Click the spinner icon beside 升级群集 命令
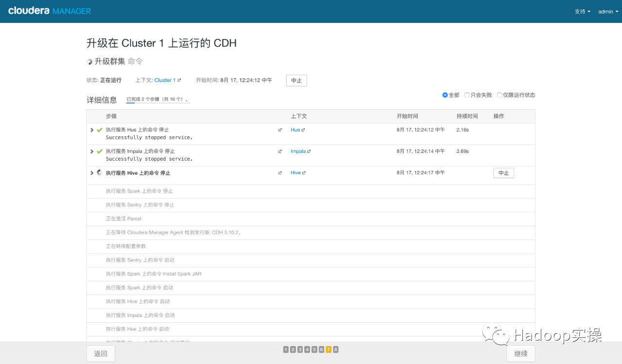This screenshot has height=364, width=622. point(89,62)
